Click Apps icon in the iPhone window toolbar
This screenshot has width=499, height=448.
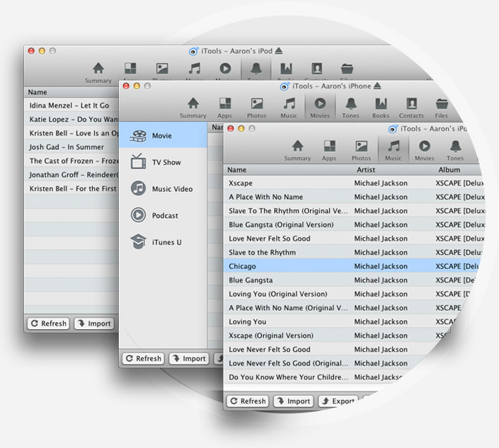225,107
